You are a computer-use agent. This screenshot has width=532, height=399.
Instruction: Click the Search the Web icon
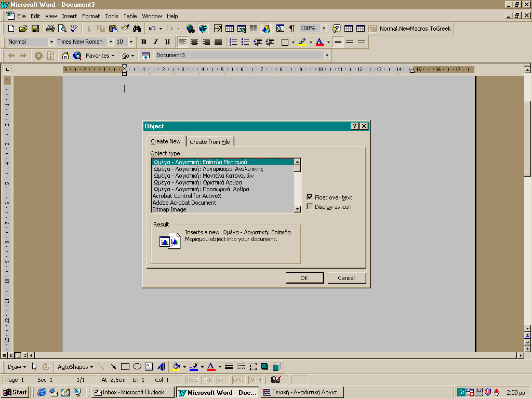click(77, 55)
